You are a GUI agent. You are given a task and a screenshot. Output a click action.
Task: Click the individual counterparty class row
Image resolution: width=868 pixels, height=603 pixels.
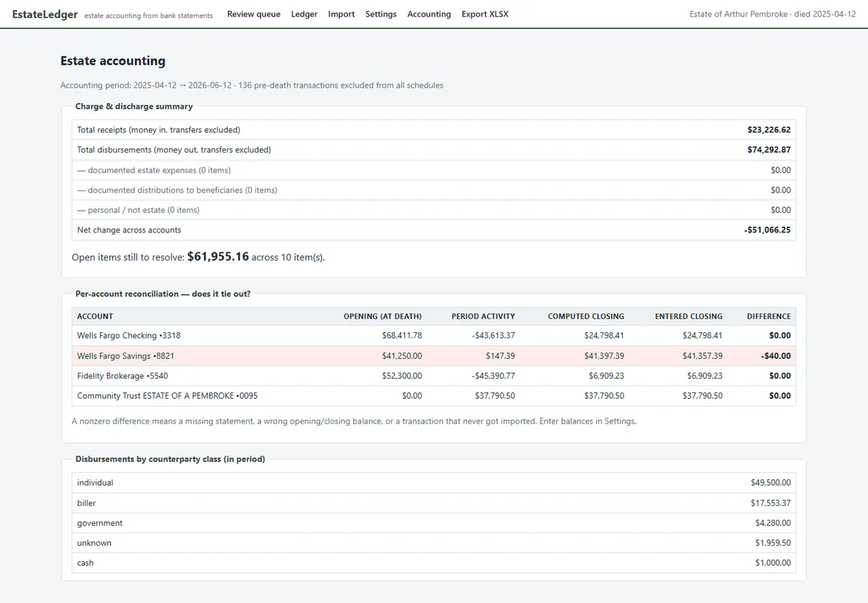434,483
